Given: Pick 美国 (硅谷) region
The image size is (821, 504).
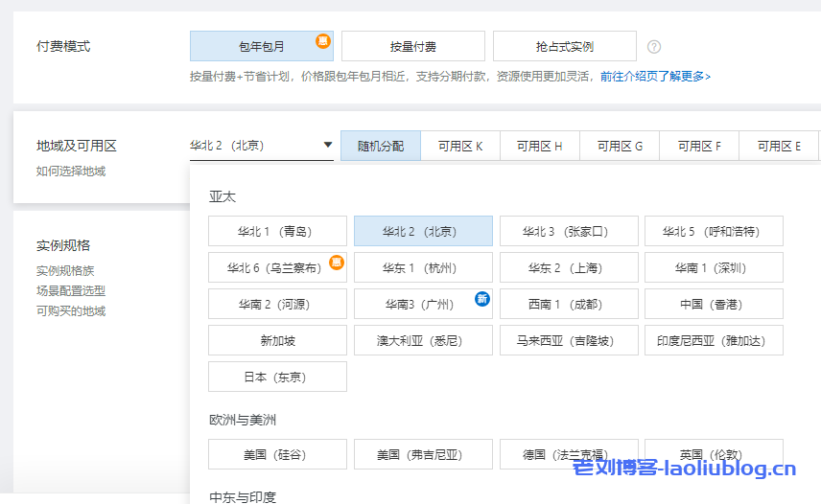Looking at the screenshot, I should (277, 454).
